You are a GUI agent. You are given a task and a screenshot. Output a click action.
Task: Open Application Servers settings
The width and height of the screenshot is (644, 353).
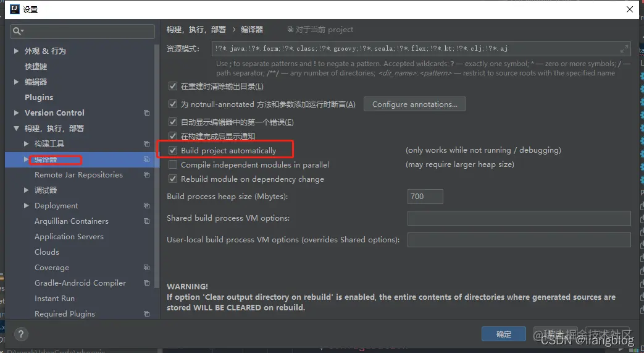tap(69, 237)
